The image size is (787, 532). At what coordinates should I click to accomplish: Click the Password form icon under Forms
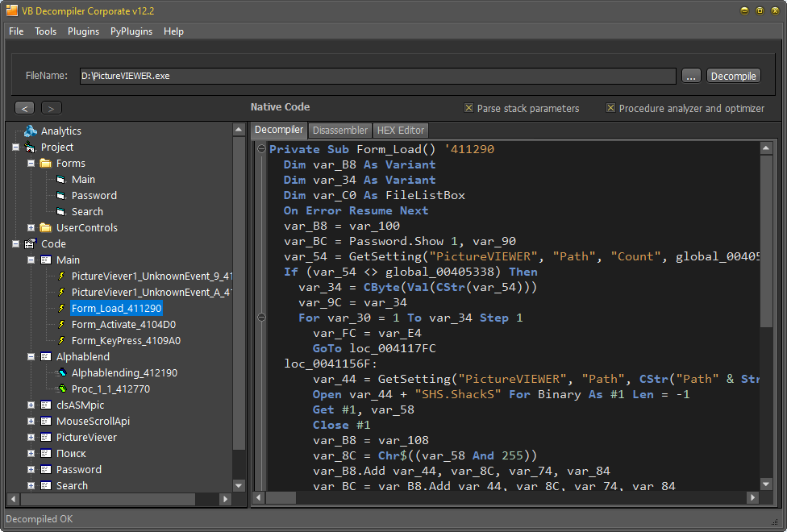61,195
